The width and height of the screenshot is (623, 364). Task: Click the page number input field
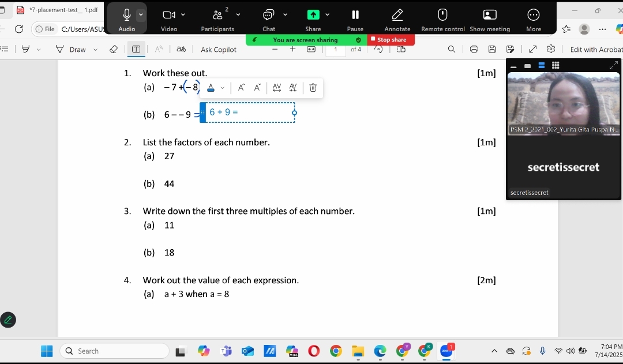335,50
